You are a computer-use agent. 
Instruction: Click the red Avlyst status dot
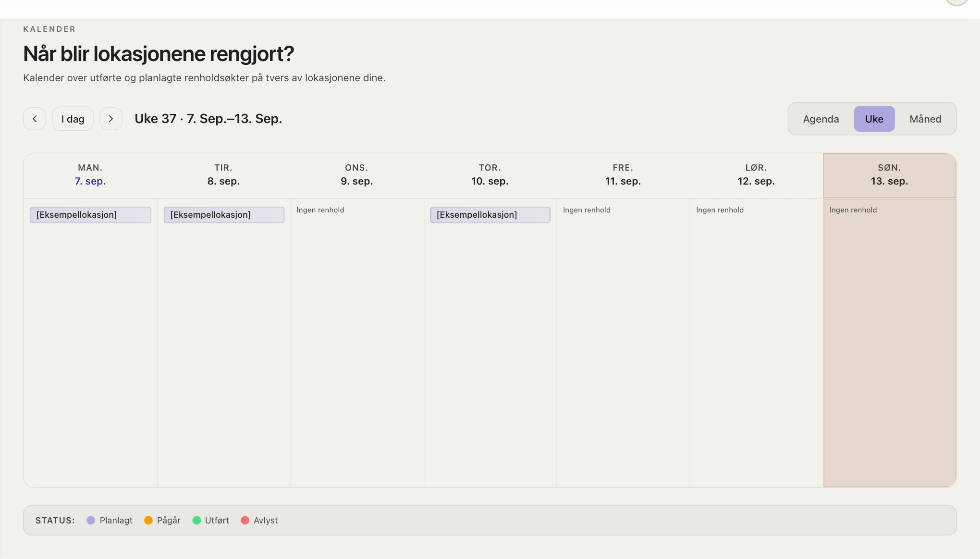pos(245,521)
